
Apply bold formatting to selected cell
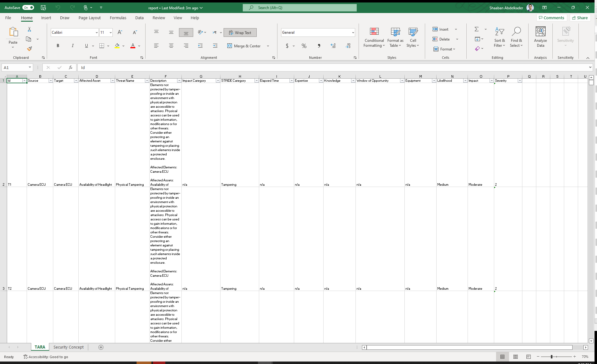pyautogui.click(x=58, y=45)
